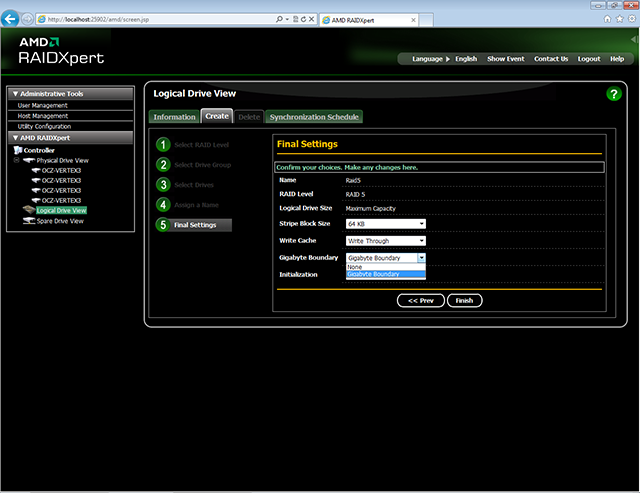Image resolution: width=640 pixels, height=493 pixels.
Task: Select Logical Drive View tree item
Action: point(61,211)
